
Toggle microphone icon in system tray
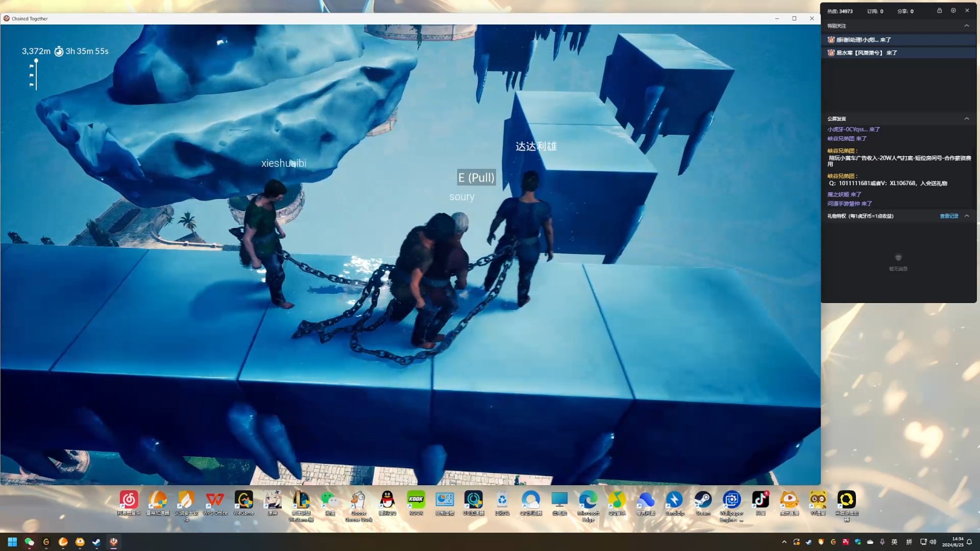(882, 542)
